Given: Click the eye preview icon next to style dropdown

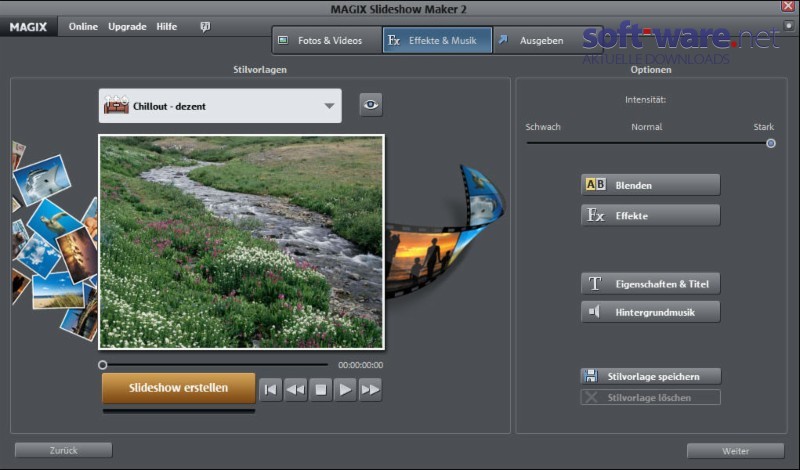Looking at the screenshot, I should point(371,105).
